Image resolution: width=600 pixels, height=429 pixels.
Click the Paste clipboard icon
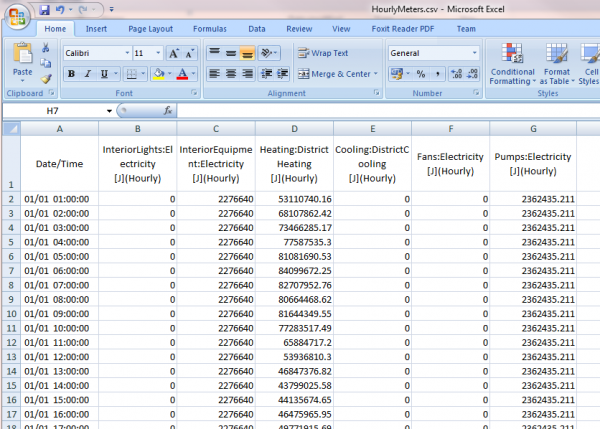coord(23,53)
